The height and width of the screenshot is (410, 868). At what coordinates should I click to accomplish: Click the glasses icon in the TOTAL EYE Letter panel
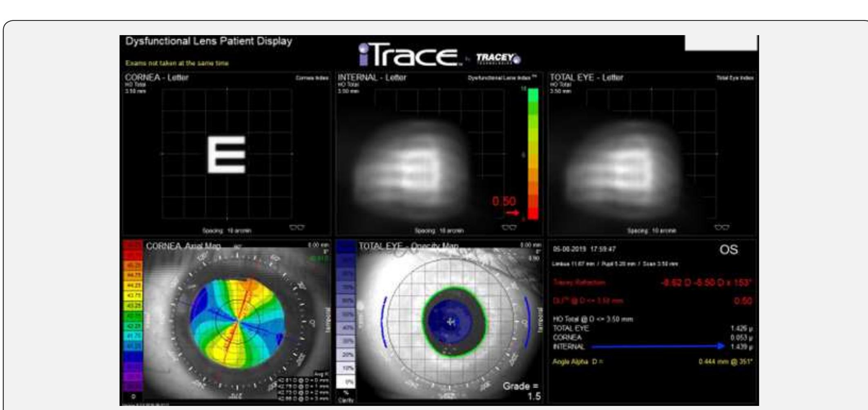722,227
